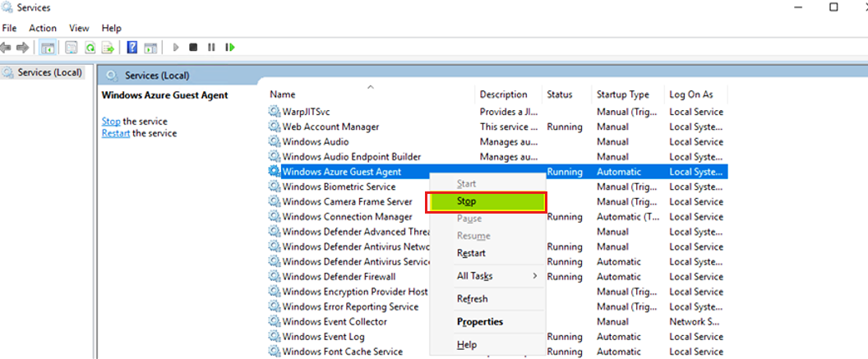Open the Action menu
Image resolution: width=868 pixels, height=359 pixels.
(x=43, y=28)
